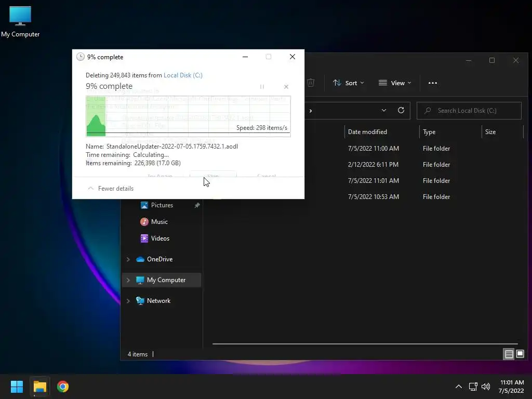Open Videos in the navigation pane

(x=160, y=238)
